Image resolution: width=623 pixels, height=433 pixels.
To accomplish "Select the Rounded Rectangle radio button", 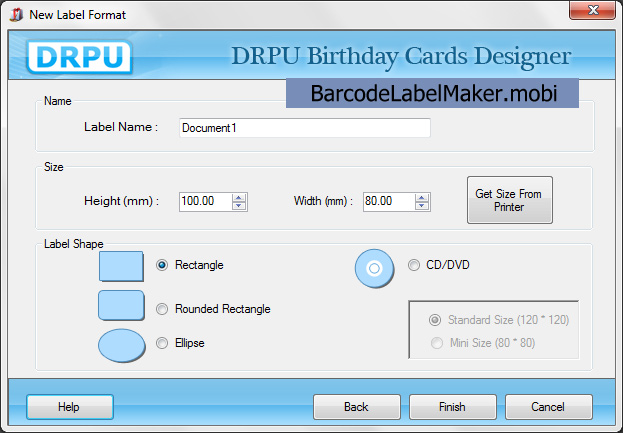I will tap(162, 309).
